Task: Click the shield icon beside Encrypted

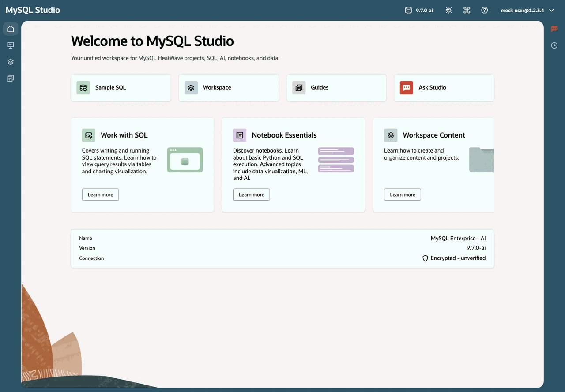Action: coord(426,258)
